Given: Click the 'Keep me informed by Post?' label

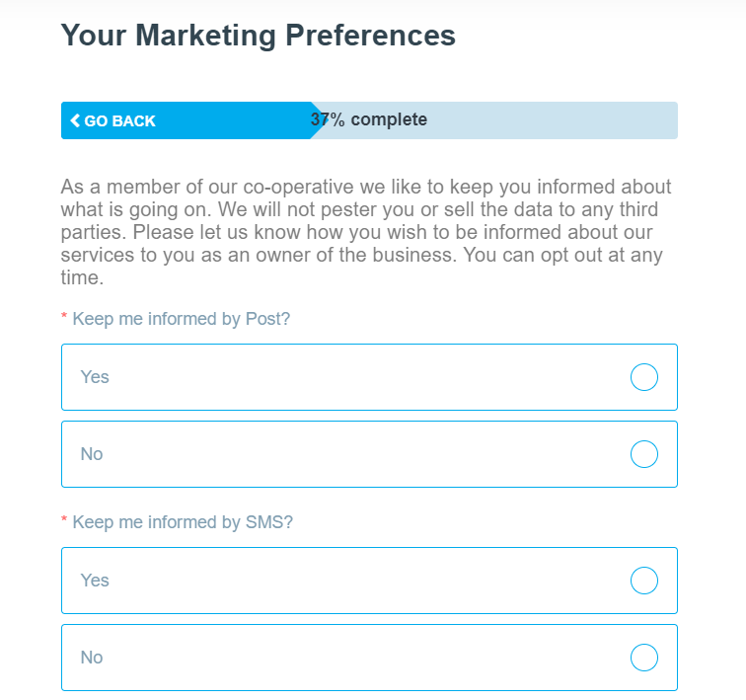Looking at the screenshot, I should 182,319.
